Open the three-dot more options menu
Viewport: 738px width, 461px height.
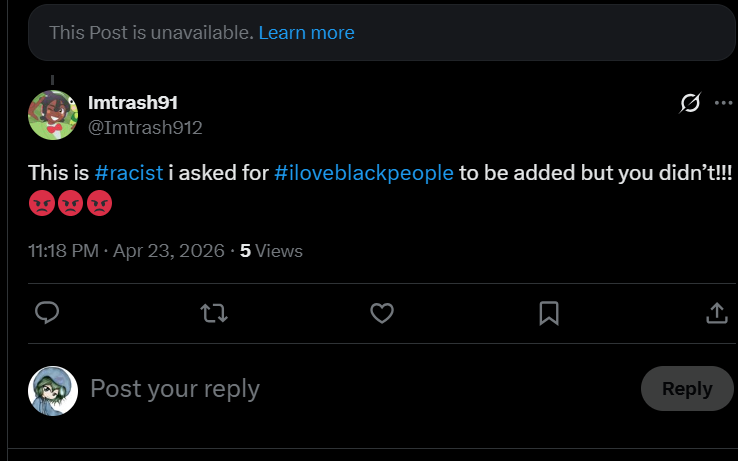723,103
